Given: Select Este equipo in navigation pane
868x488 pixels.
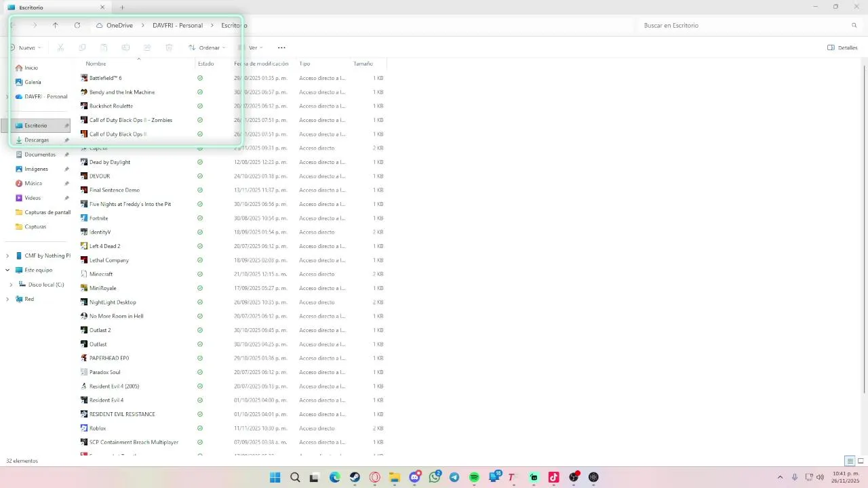Looking at the screenshot, I should point(39,270).
